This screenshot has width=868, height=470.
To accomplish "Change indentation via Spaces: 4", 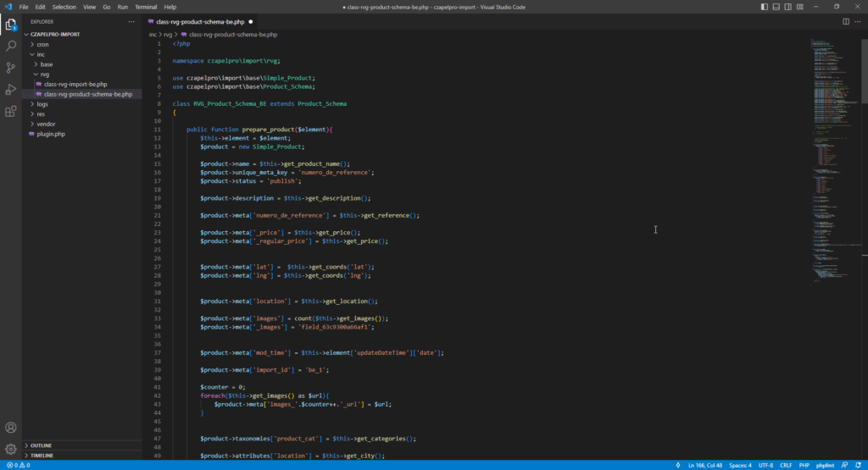I will coord(740,465).
